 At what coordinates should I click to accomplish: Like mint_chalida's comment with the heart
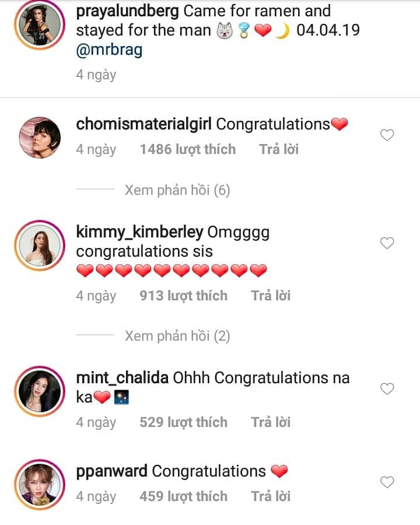click(387, 388)
